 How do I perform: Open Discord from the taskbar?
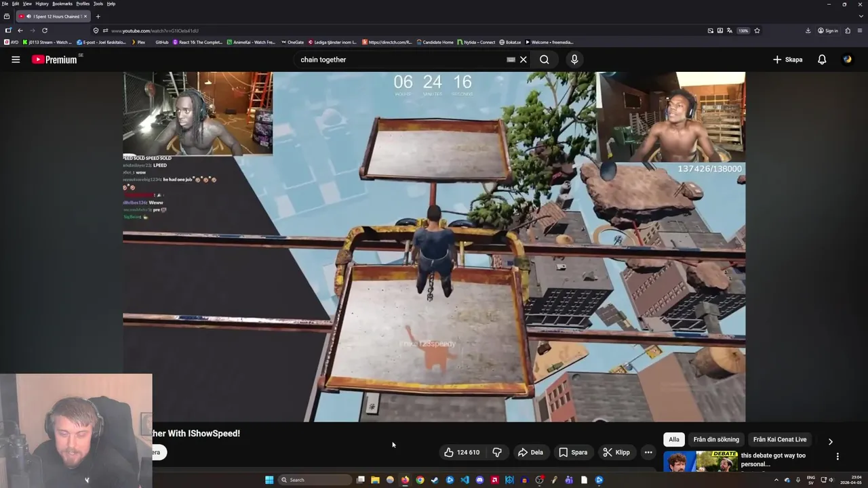coord(479,480)
